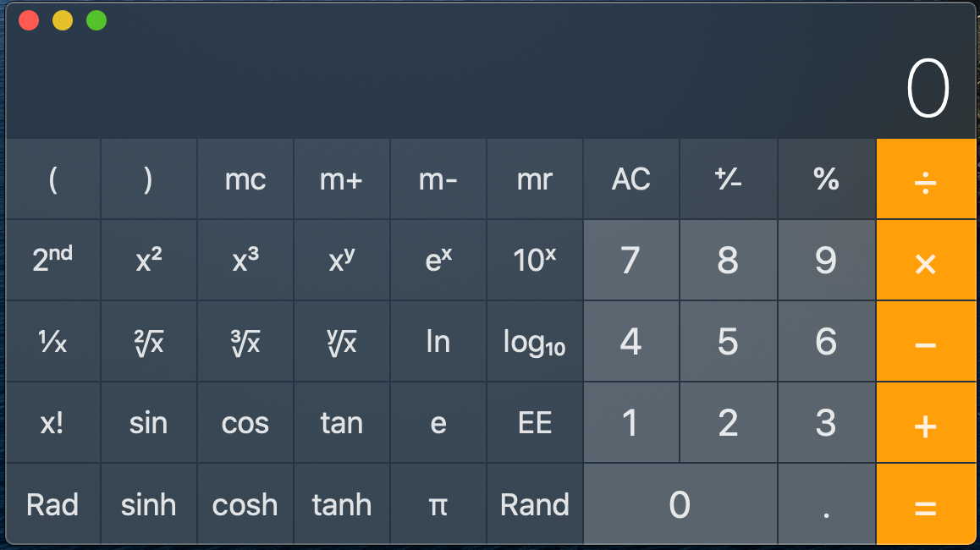
Task: Select the square root function
Action: point(149,342)
